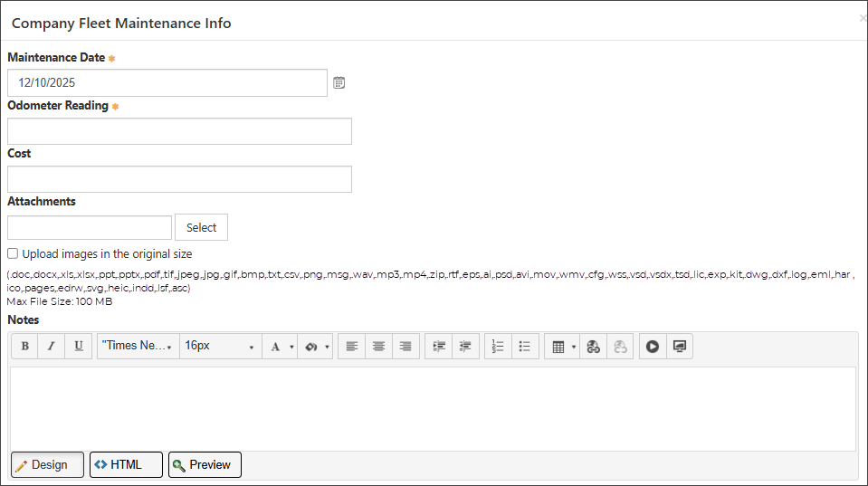This screenshot has height=486, width=868.
Task: Expand the table options dropdown arrow
Action: click(x=574, y=347)
